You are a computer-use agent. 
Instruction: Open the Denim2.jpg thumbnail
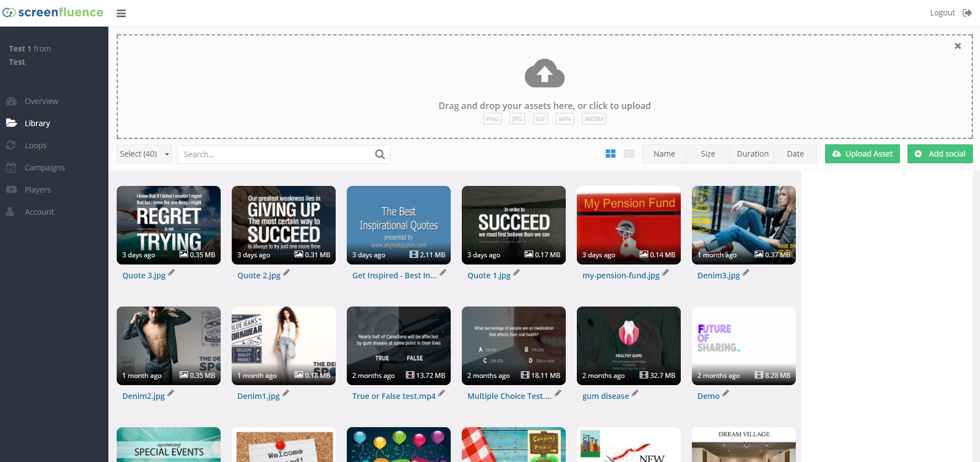coord(169,346)
